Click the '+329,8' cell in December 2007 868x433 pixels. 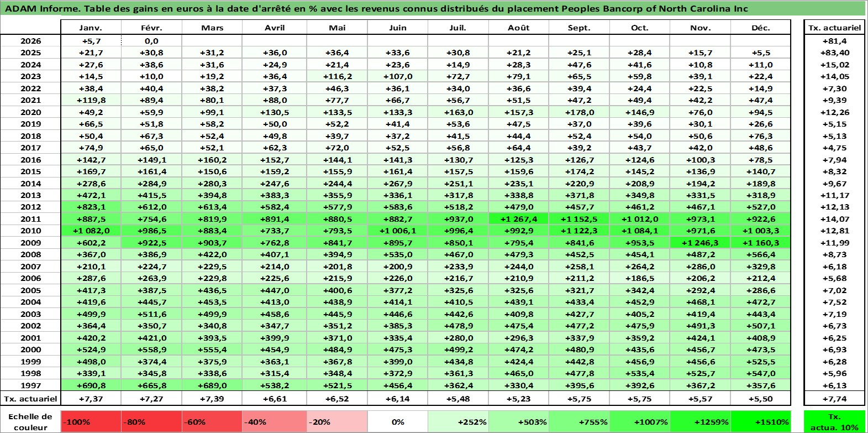pyautogui.click(x=761, y=267)
